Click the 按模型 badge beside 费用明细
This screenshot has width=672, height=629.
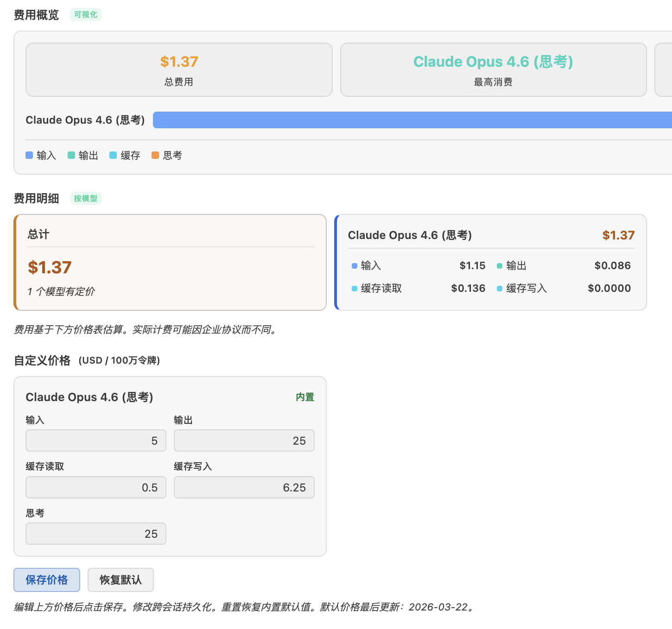click(86, 198)
